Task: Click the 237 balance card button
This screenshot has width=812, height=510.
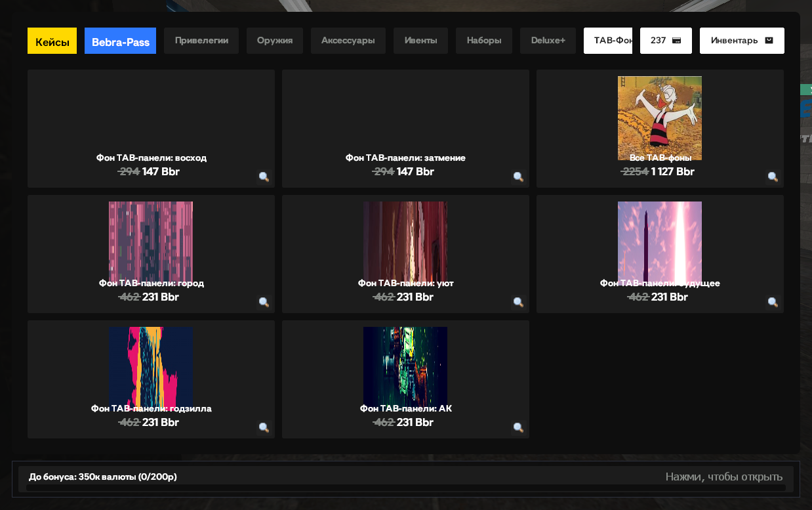Action: (666, 41)
